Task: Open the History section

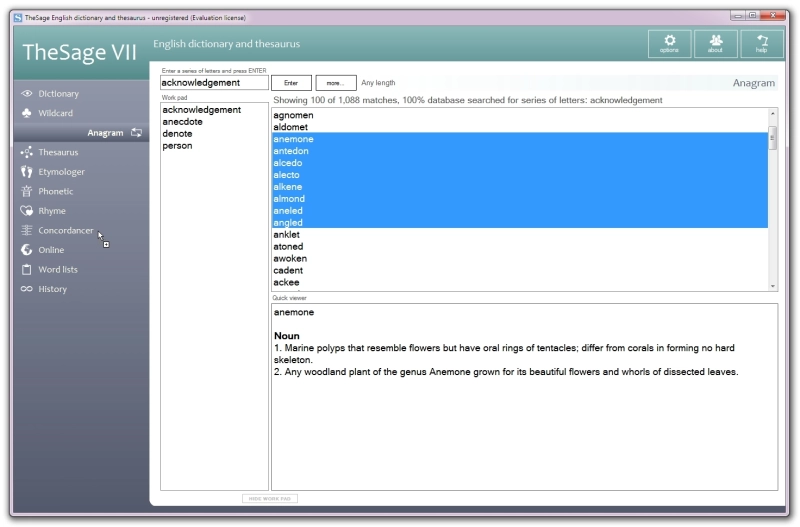Action: click(x=53, y=289)
